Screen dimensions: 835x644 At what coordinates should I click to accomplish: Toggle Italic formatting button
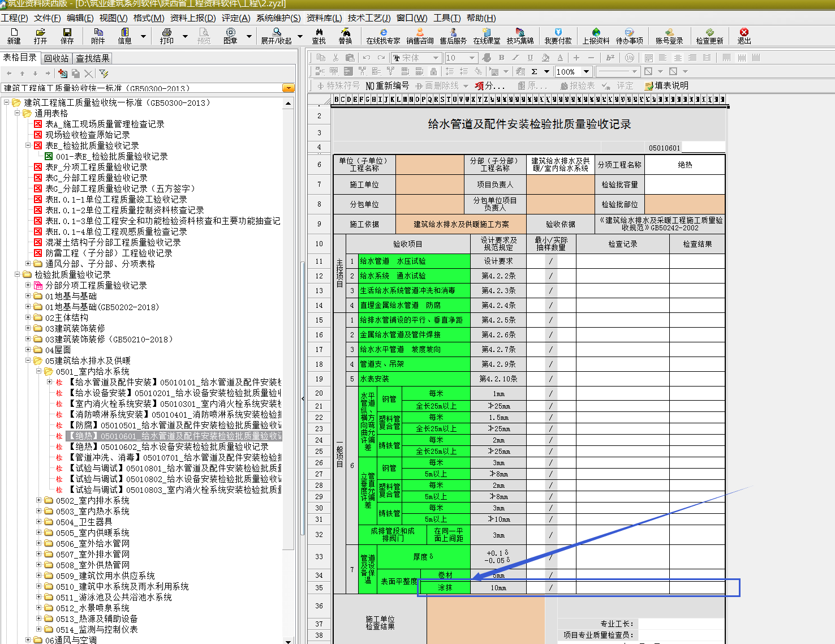click(x=515, y=58)
